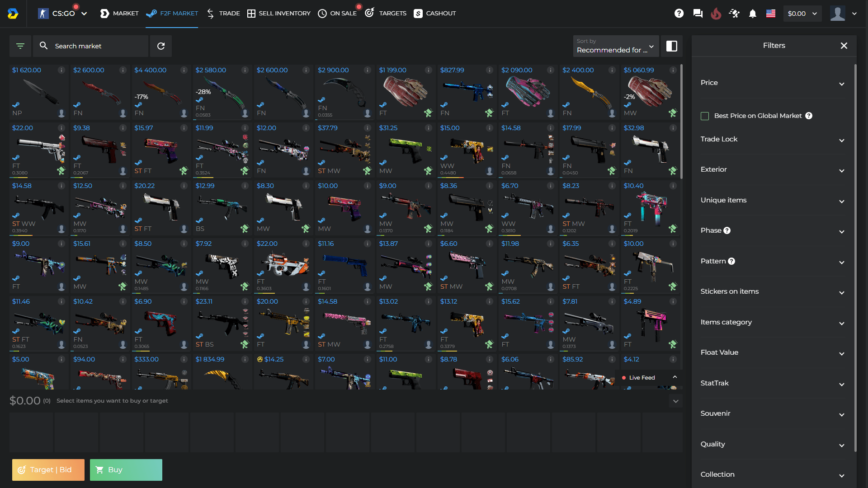This screenshot has height=488, width=868.
Task: Toggle the selected items summary bar chevron
Action: (676, 401)
